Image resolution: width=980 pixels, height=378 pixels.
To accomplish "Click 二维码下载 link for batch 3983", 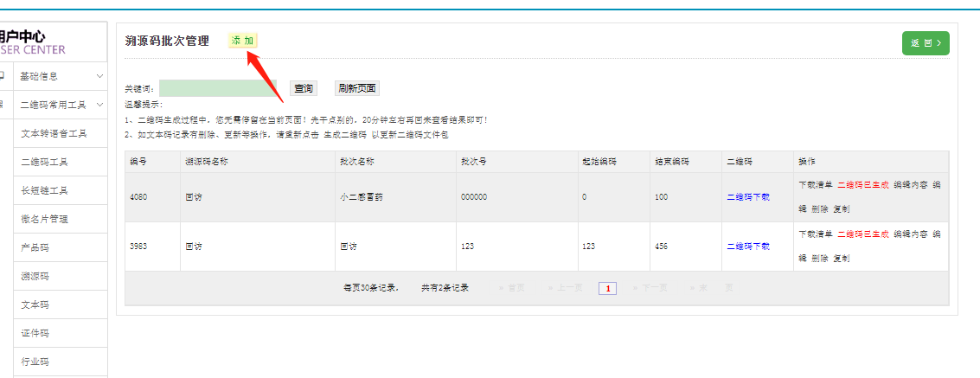I will [748, 247].
